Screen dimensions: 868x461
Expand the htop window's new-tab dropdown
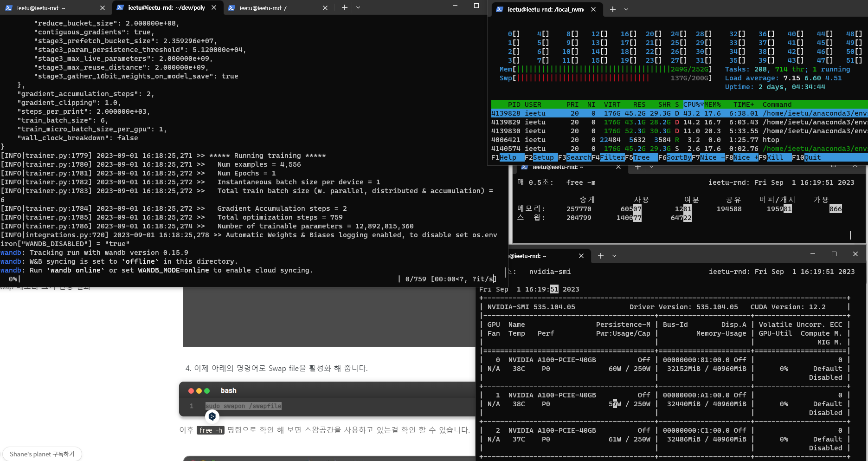coord(626,9)
